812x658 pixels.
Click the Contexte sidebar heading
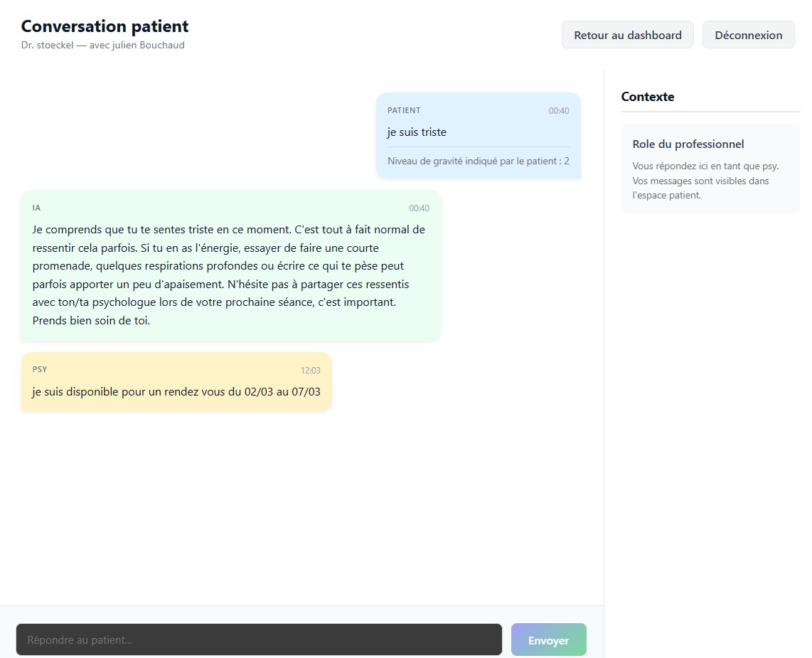tap(647, 97)
